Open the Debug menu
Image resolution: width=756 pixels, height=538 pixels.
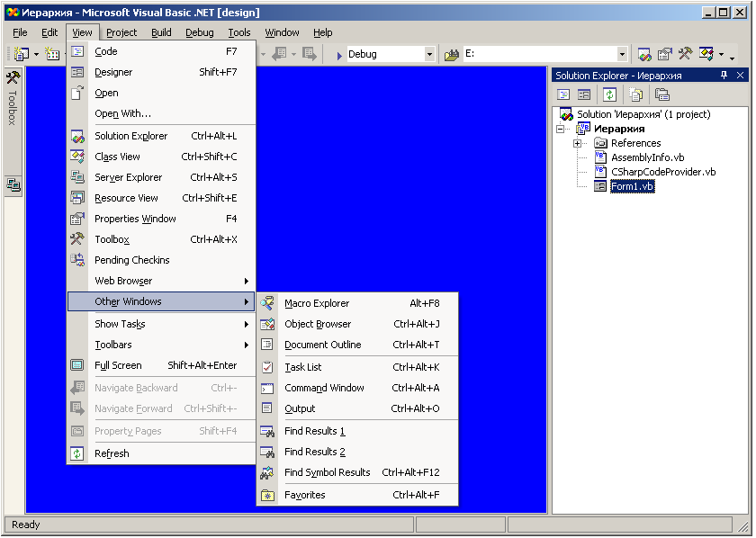coord(200,32)
